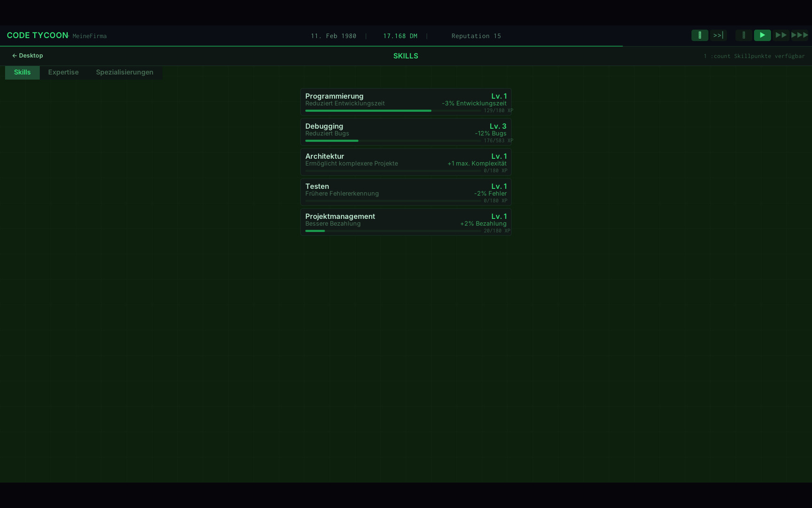The width and height of the screenshot is (812, 508).
Task: Select the Skills tab
Action: tap(22, 72)
